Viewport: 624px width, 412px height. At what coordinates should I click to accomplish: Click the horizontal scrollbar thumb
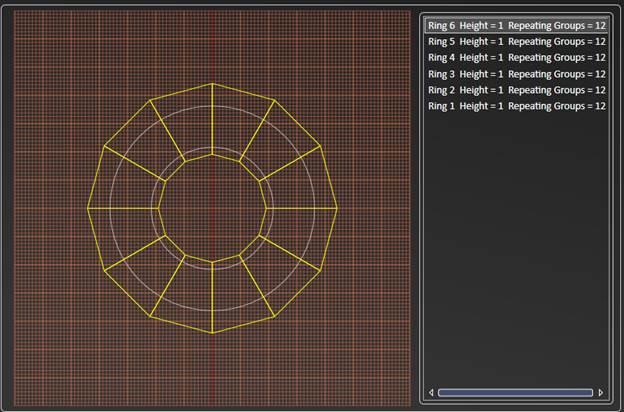coord(515,393)
